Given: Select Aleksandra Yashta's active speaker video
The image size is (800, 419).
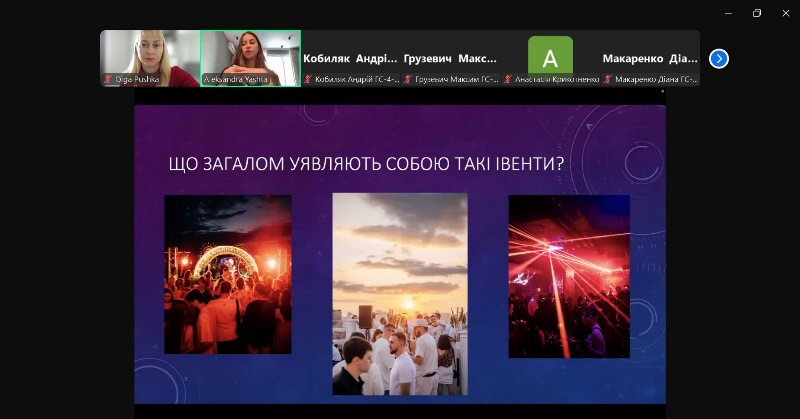Looking at the screenshot, I should (x=250, y=58).
